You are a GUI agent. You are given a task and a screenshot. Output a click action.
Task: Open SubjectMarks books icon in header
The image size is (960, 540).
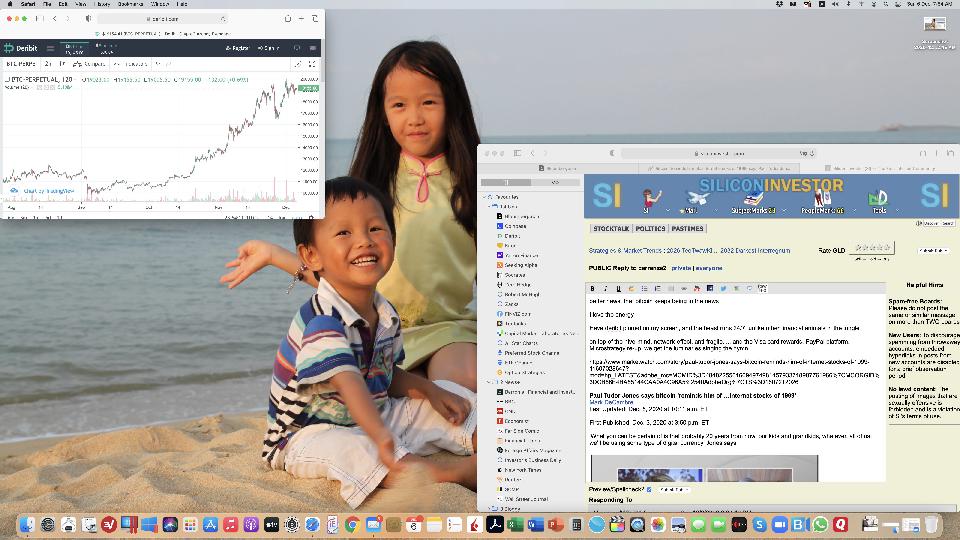coord(754,198)
